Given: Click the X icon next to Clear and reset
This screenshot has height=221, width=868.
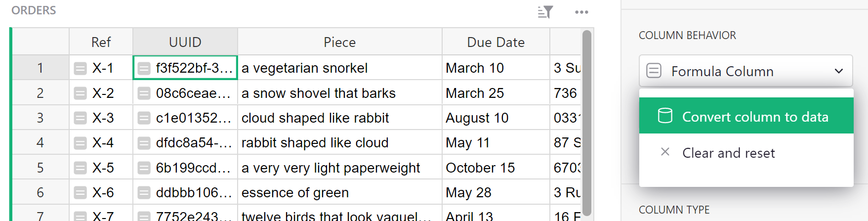Looking at the screenshot, I should 665,152.
